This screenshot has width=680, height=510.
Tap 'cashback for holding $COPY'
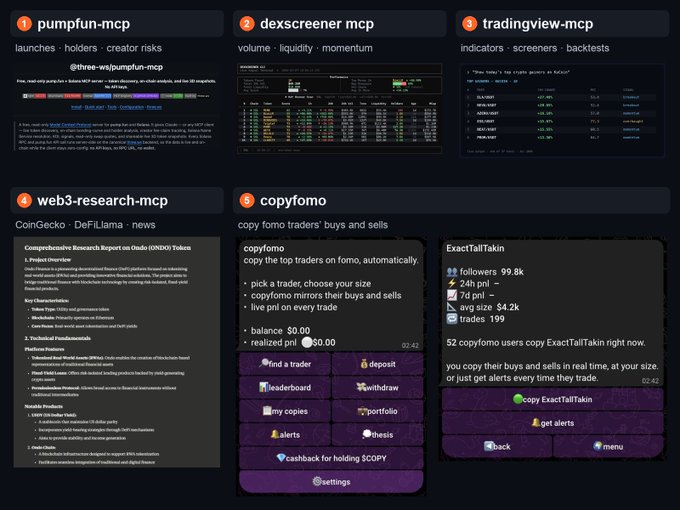(331, 458)
